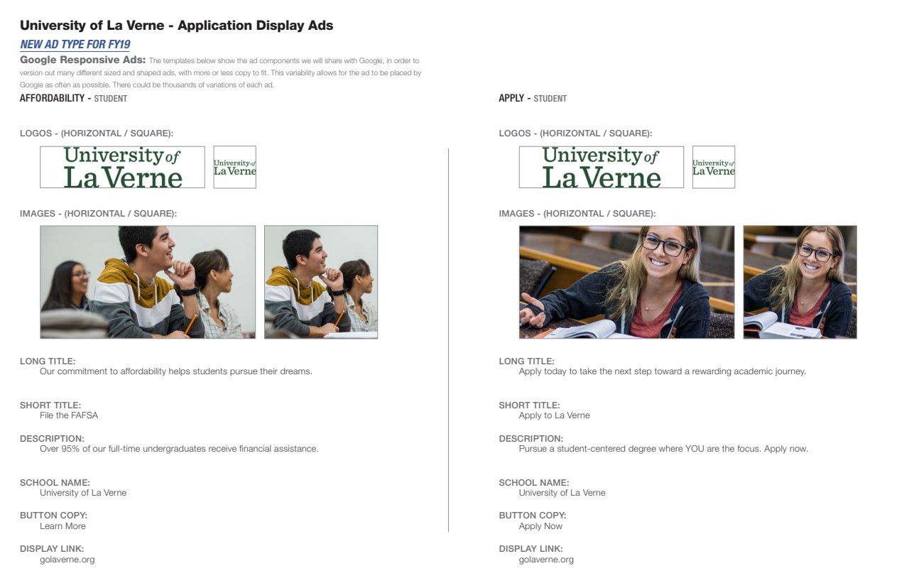Image resolution: width=909 pixels, height=588 pixels.
Task: Click the golaverne.org display link under Affordability
Action: pos(67,560)
